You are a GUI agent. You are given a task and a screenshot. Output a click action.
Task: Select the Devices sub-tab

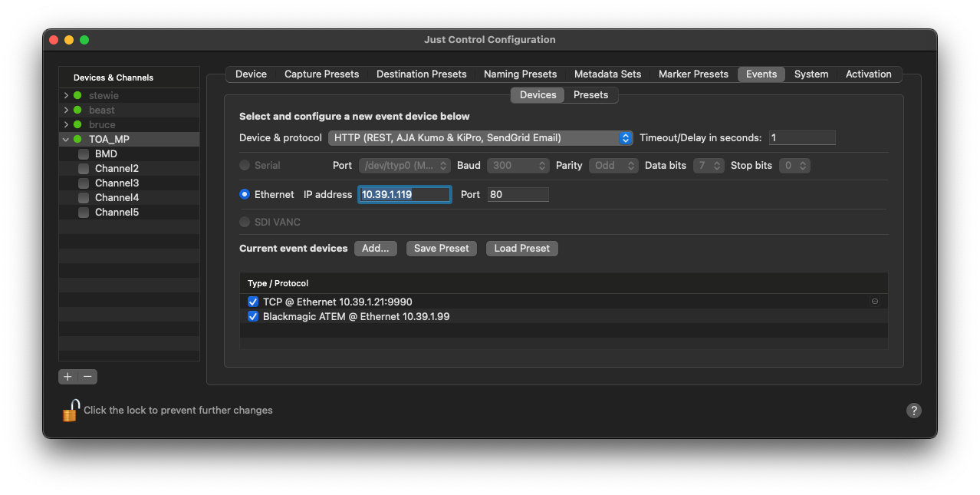[x=538, y=95]
